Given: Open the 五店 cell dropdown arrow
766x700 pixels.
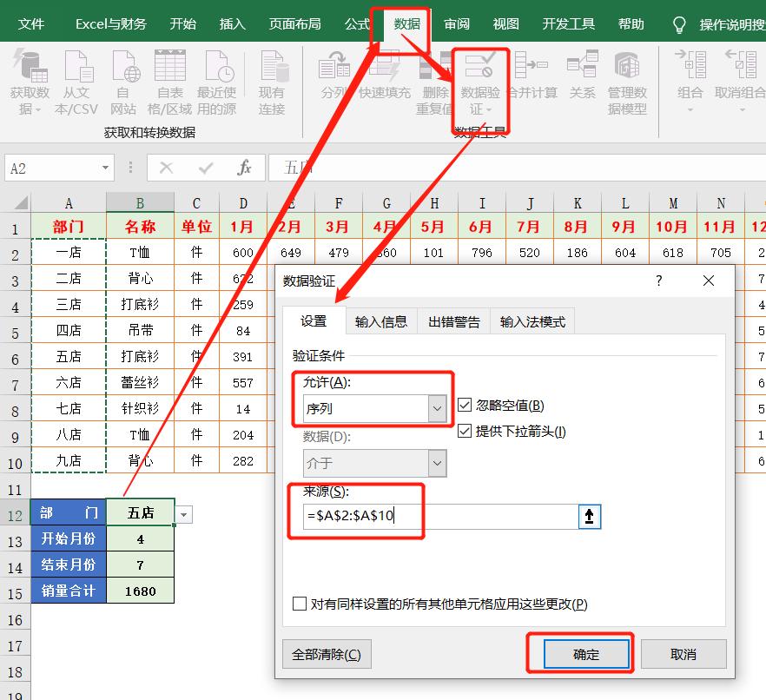Looking at the screenshot, I should pyautogui.click(x=182, y=514).
